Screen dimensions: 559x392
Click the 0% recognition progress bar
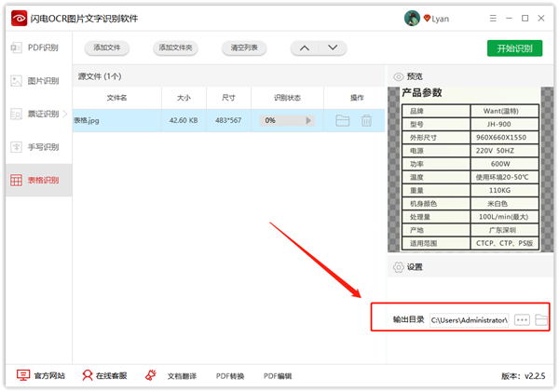(287, 120)
